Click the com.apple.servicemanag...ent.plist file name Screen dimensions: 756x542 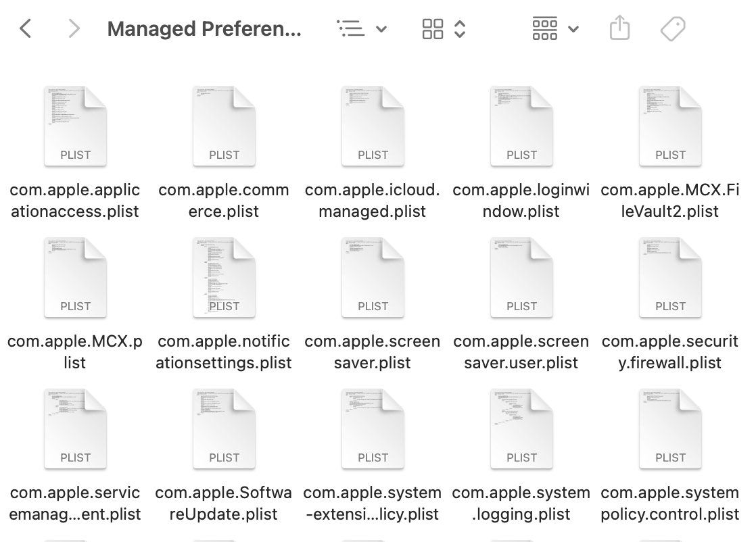(x=75, y=503)
